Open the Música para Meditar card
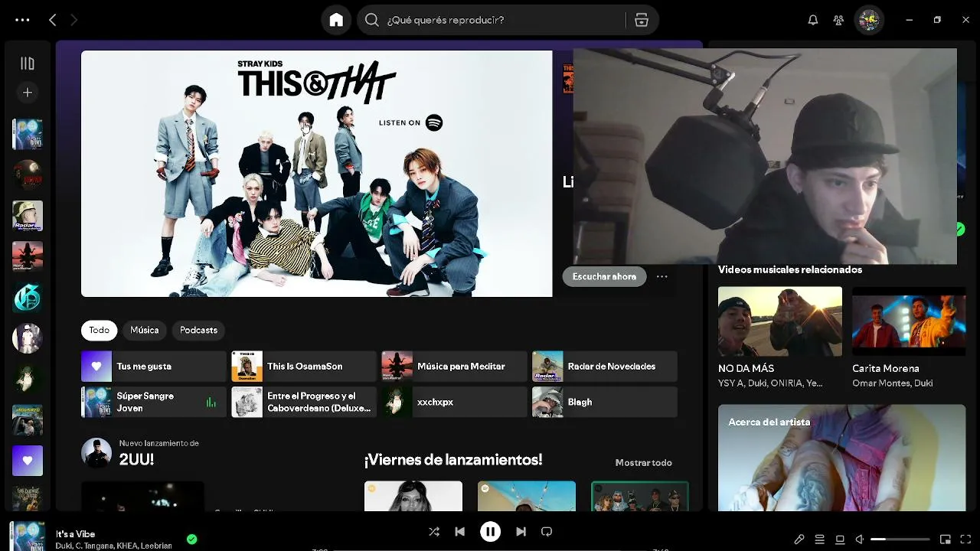 click(454, 367)
